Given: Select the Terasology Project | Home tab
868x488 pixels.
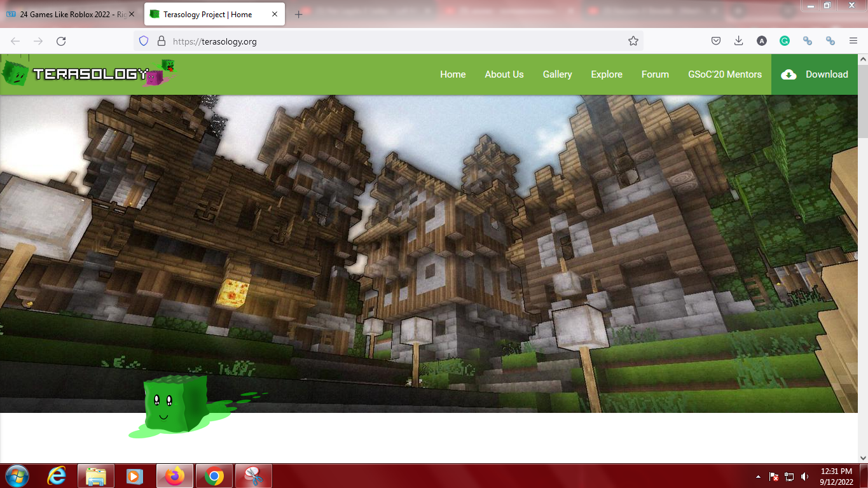Looking at the screenshot, I should 214,14.
